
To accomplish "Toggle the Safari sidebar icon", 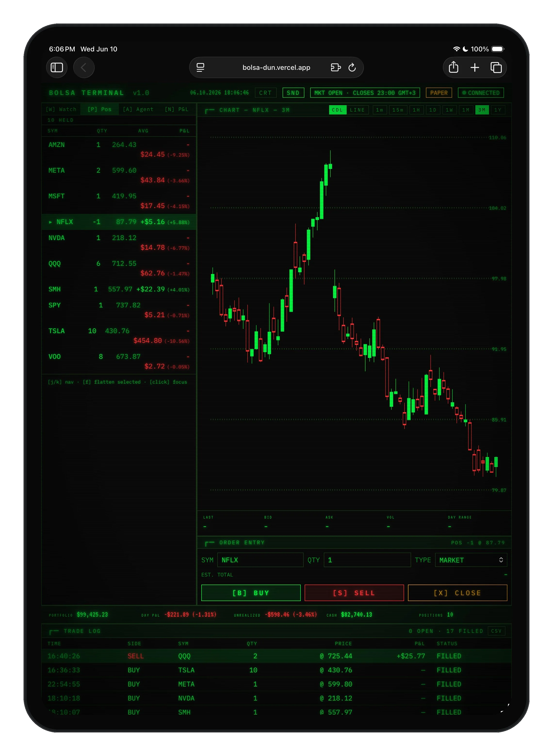I will point(57,67).
